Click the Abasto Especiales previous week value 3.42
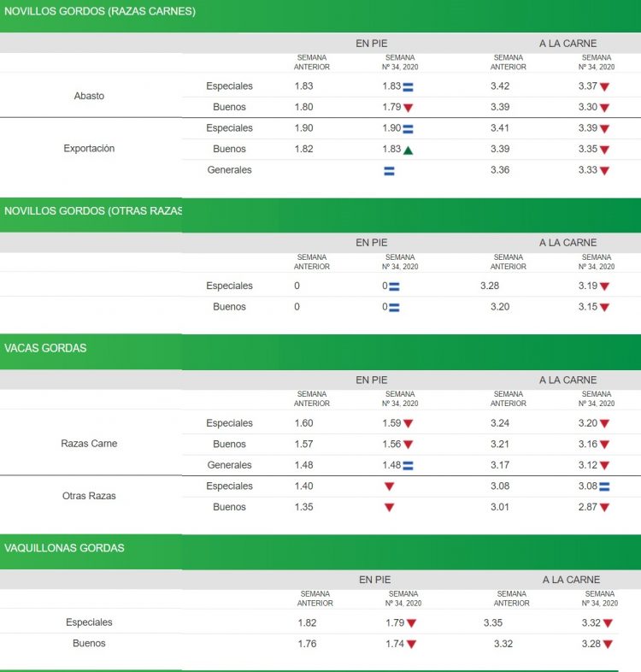This screenshot has width=641, height=672. 502,86
